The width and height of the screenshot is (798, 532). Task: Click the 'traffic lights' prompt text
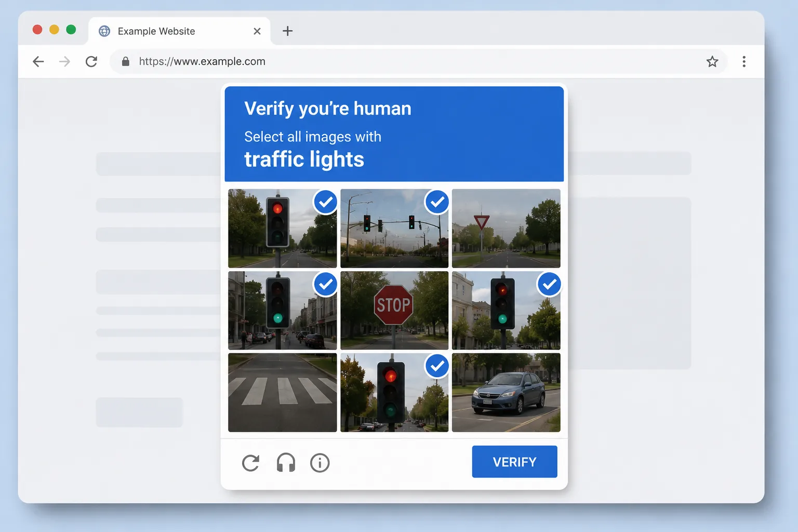pyautogui.click(x=304, y=159)
